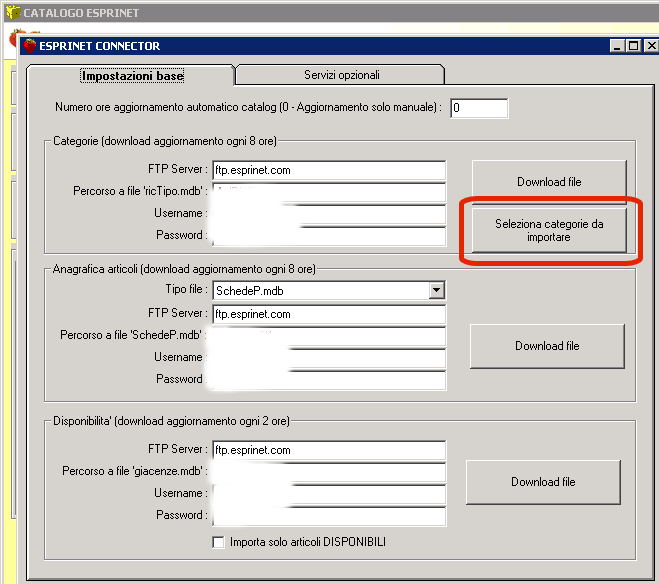659x584 pixels.
Task: Click Download file button in Disponibilita' section
Action: (543, 482)
